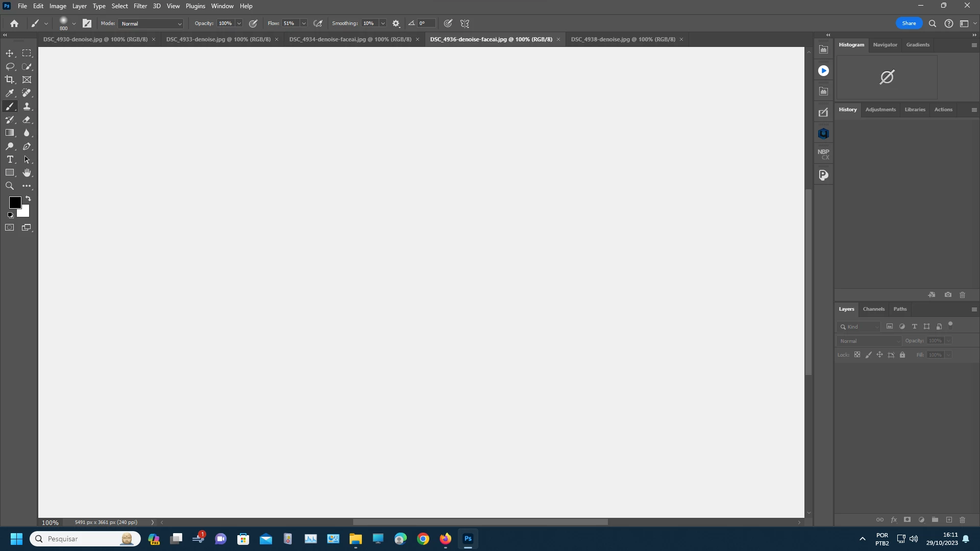Screen dimensions: 980x551
Task: Open the Filter menu
Action: pos(140,6)
